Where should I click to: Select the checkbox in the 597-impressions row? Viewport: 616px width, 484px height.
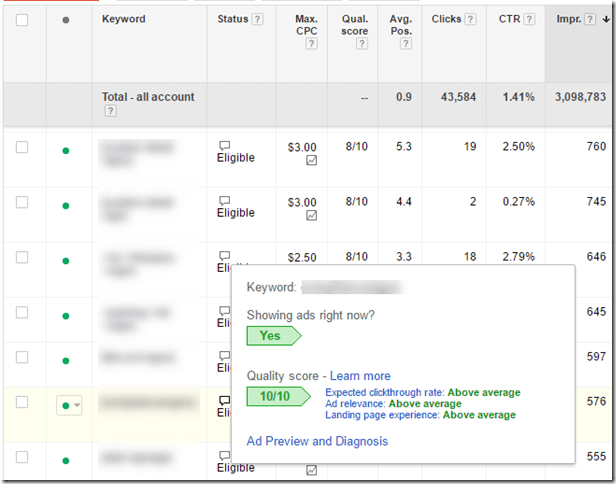click(22, 355)
